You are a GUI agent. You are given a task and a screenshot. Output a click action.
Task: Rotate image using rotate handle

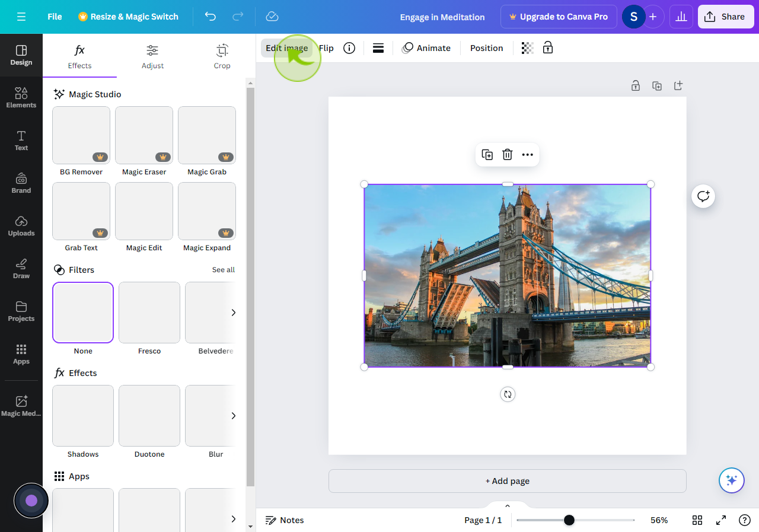[508, 394]
